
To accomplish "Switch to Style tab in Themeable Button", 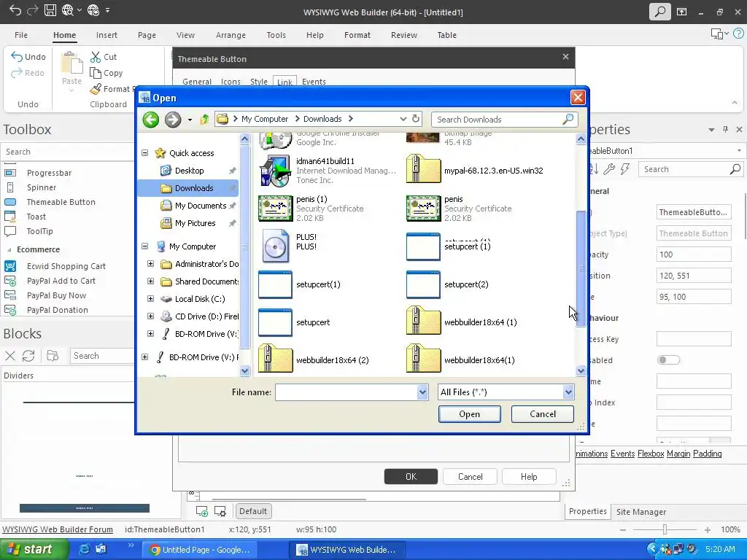I will 259,82.
